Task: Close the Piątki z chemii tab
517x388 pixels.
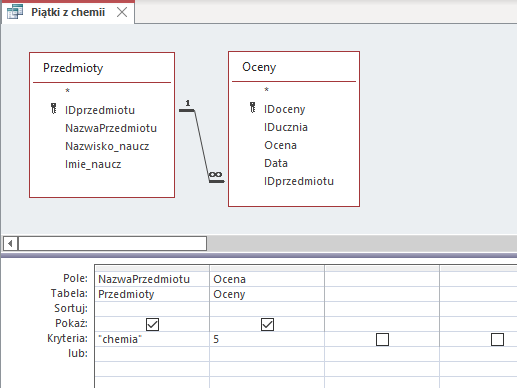Action: (x=122, y=12)
